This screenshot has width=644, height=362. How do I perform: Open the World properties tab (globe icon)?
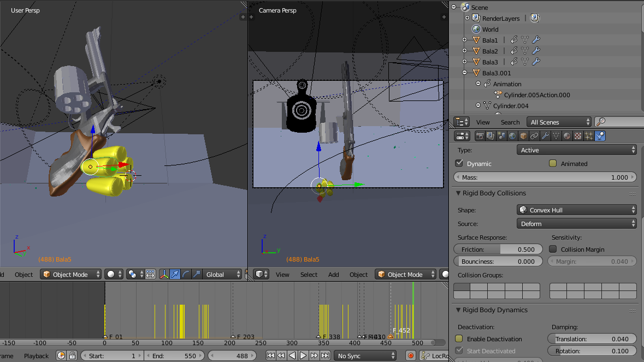tap(512, 136)
